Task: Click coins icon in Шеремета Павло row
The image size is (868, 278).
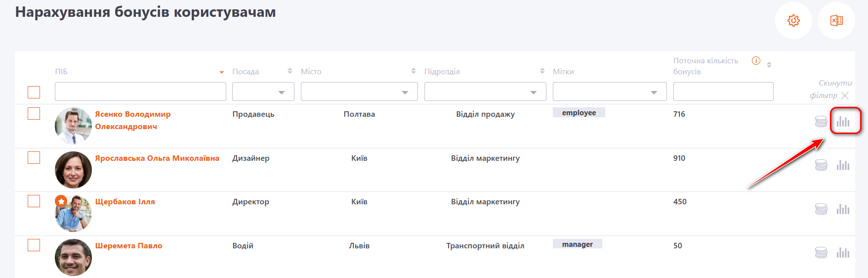Action: [821, 253]
